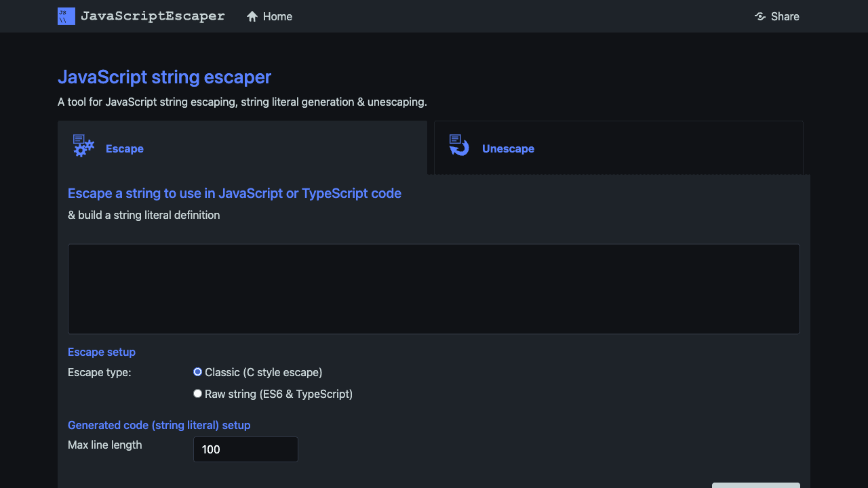Viewport: 868px width, 488px height.
Task: Click the Home link in the navbar
Action: click(277, 16)
